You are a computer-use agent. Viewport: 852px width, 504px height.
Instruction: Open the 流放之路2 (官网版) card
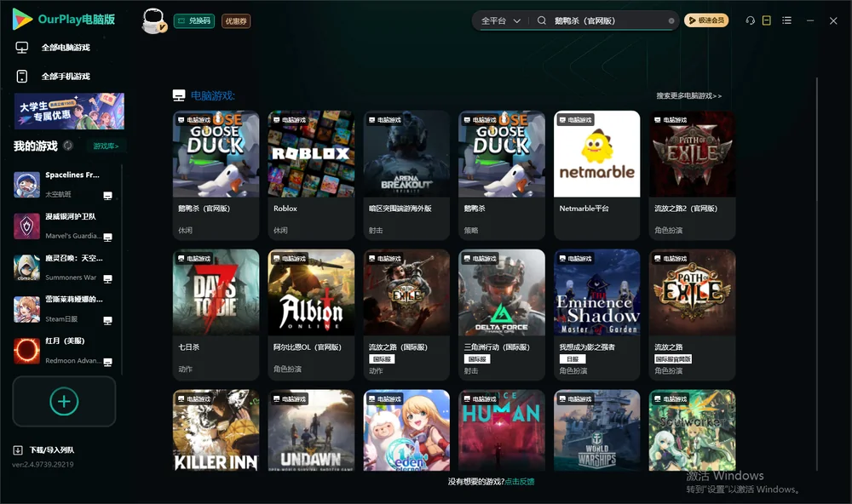tap(692, 175)
